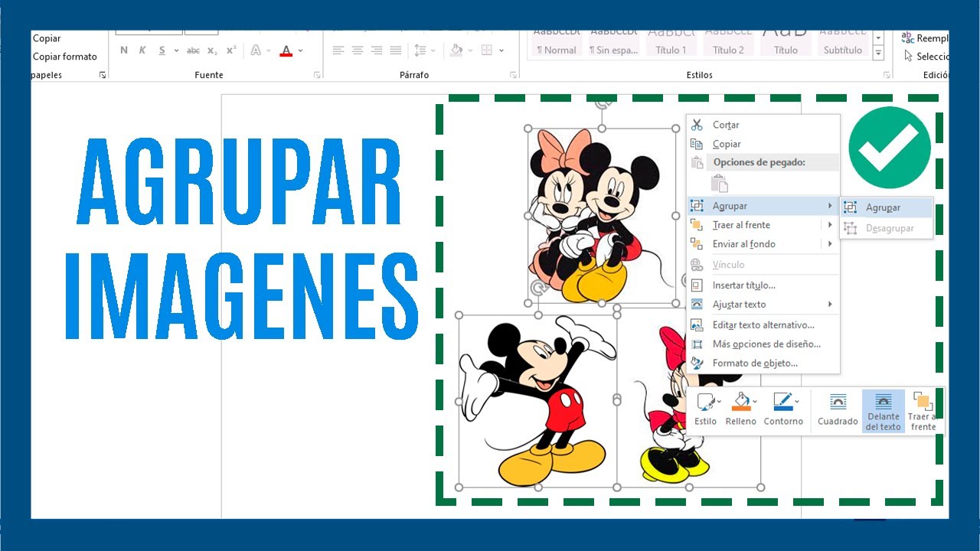
Task: Expand text effects dropdown arrow
Action: 269,51
